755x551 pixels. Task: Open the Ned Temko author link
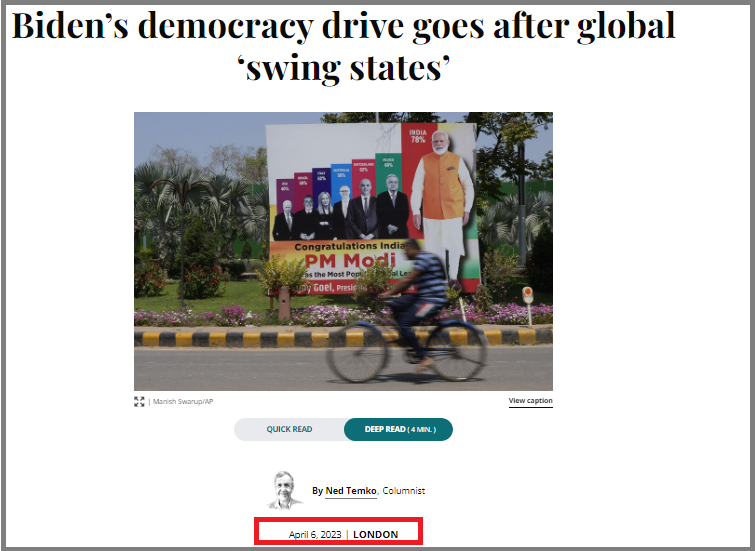click(351, 491)
